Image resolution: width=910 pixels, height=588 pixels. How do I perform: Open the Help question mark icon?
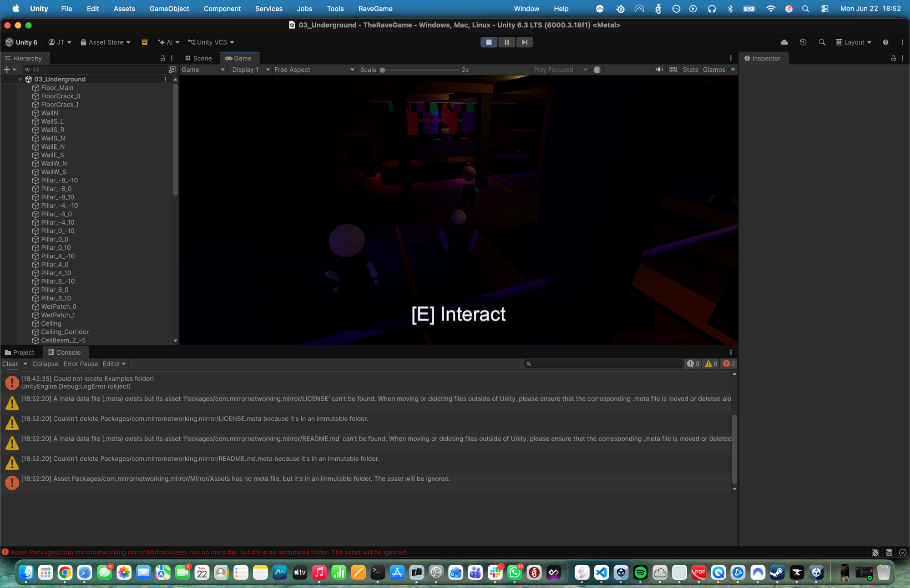pos(885,42)
